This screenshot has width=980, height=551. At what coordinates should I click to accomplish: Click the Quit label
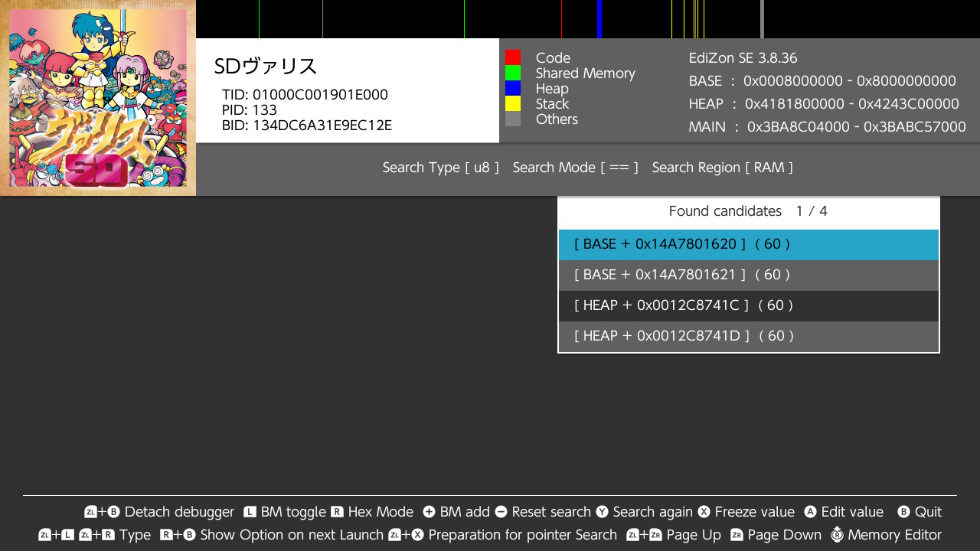click(928, 512)
